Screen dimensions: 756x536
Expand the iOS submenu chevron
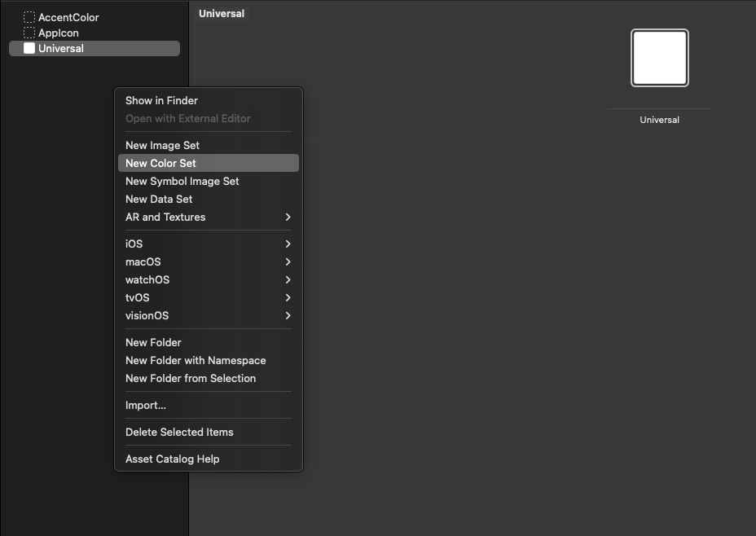(x=288, y=244)
